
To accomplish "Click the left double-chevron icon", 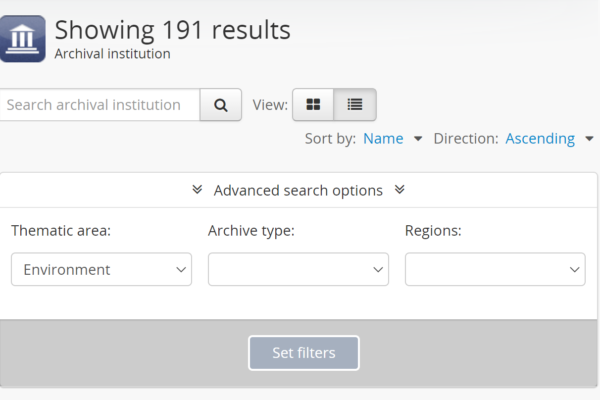I will coord(196,190).
